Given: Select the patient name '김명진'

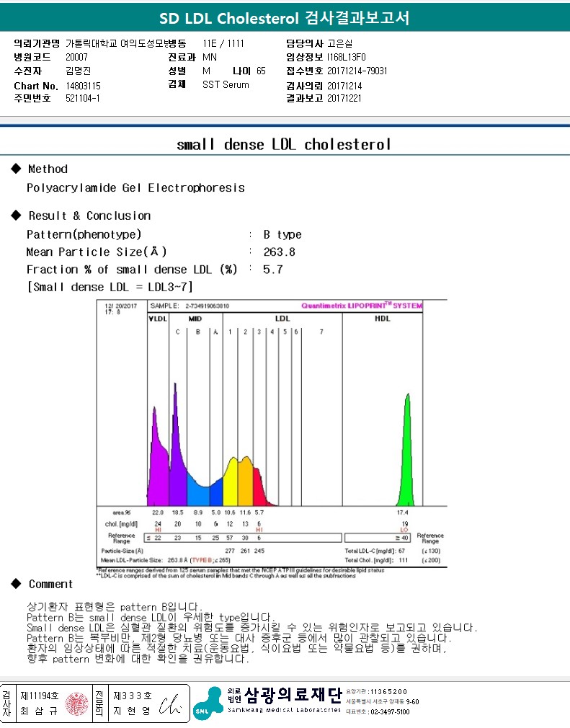Looking at the screenshot, I should tap(78, 71).
